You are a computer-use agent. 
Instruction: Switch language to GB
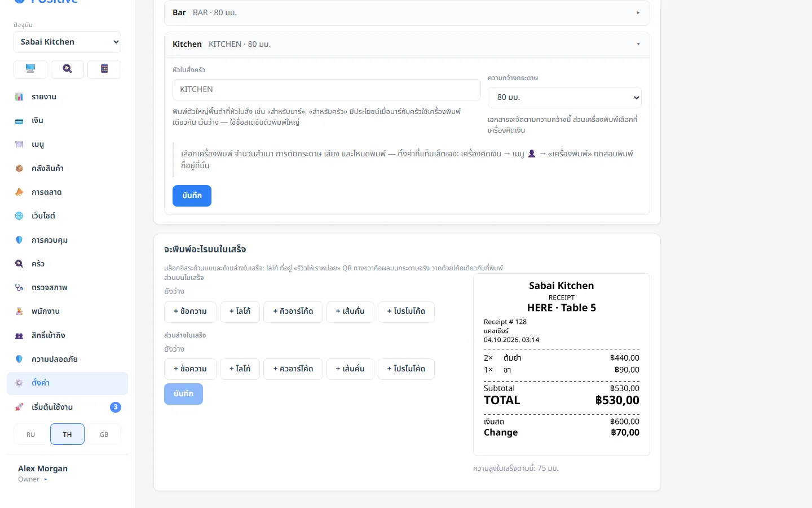click(x=104, y=435)
